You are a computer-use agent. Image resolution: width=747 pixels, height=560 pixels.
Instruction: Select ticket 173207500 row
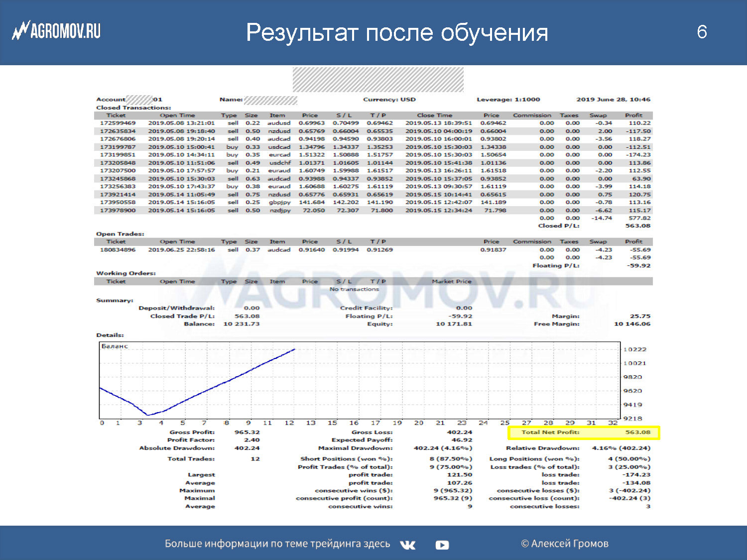coord(373,171)
